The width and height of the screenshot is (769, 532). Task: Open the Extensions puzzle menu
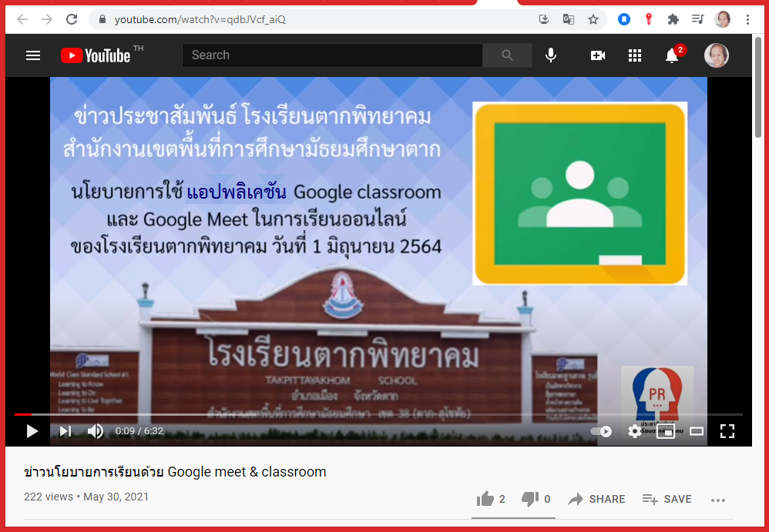coord(673,19)
